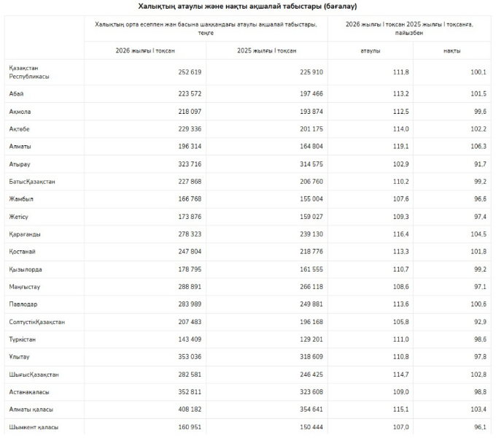Select the Қарағанды nominal value 116,4
This screenshot has height=446, width=504.
[401, 234]
